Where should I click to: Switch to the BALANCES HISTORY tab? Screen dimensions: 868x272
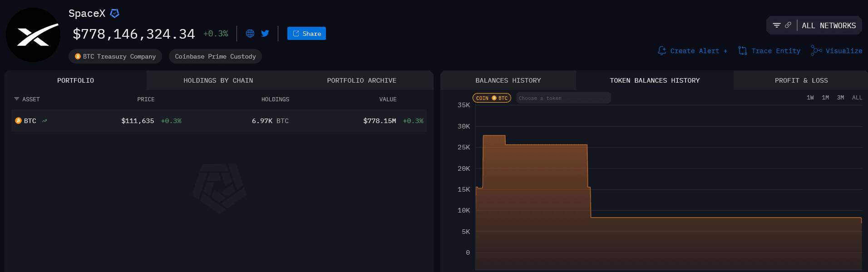pyautogui.click(x=508, y=80)
